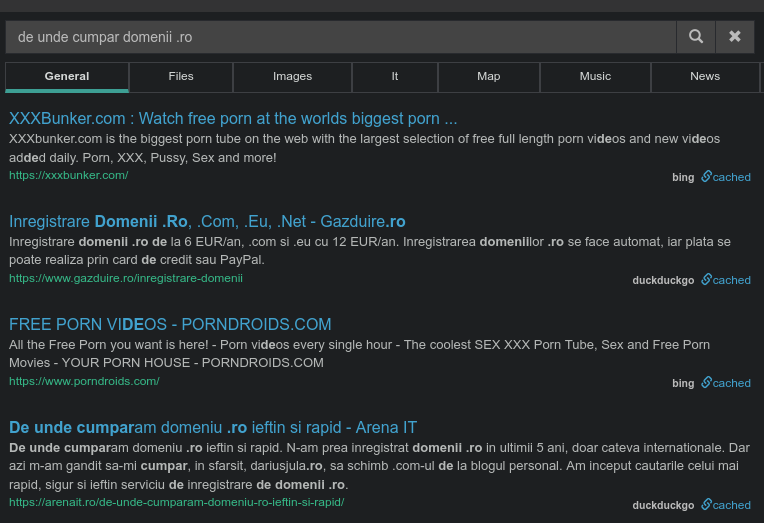The height and width of the screenshot is (523, 764).
Task: Click the Gazduire.ro snippet mentioning '6 EUR/an'
Action: [x=370, y=251]
